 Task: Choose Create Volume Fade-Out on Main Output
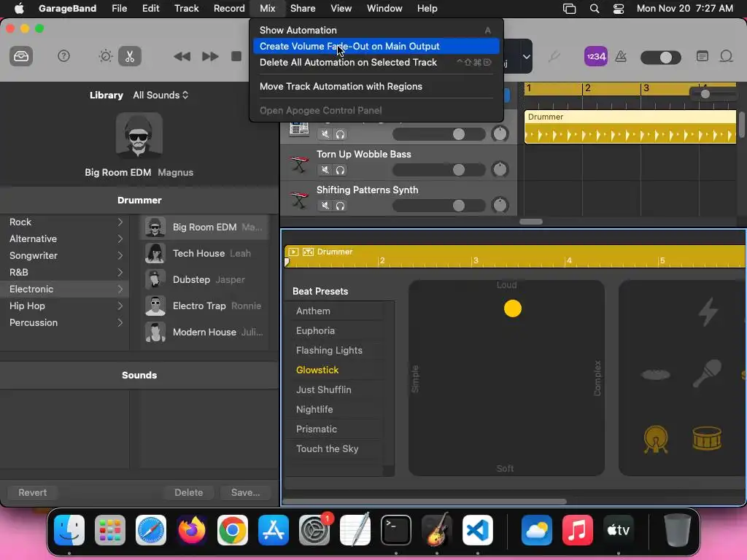click(376, 46)
